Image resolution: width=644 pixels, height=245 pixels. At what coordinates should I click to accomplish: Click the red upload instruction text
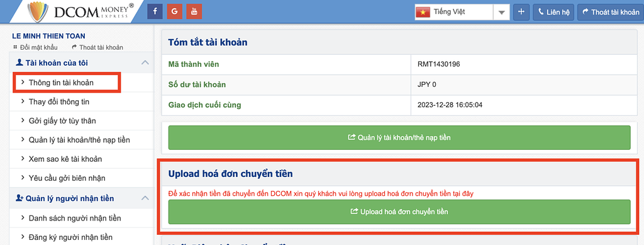(321, 193)
